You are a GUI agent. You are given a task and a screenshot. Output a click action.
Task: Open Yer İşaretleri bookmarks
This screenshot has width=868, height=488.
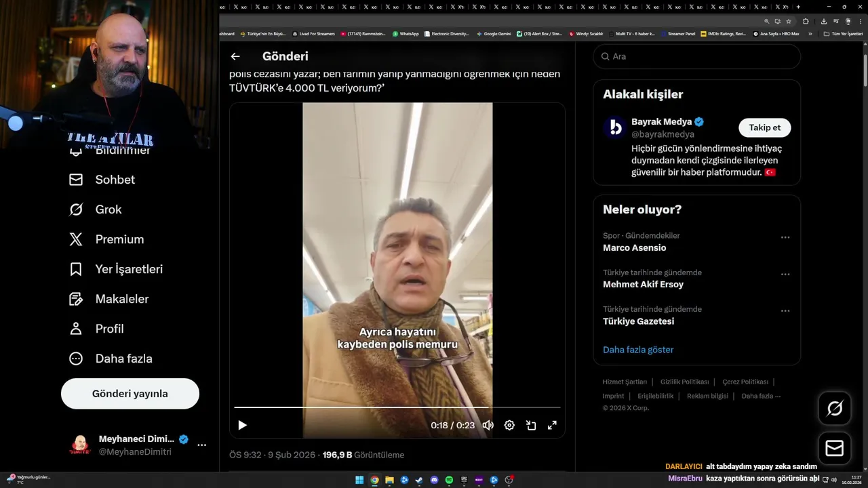tap(116, 269)
